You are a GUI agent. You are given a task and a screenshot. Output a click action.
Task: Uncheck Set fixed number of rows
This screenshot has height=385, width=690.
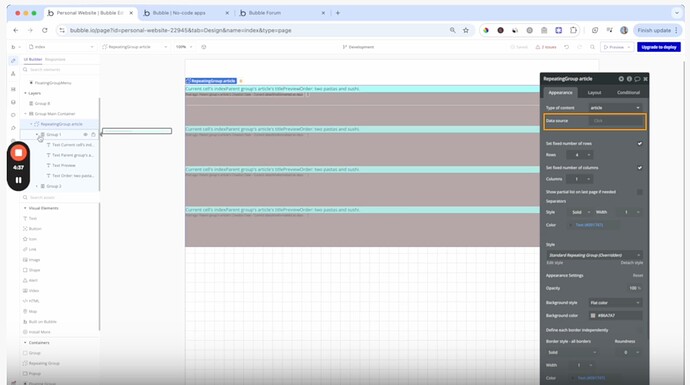pos(639,143)
